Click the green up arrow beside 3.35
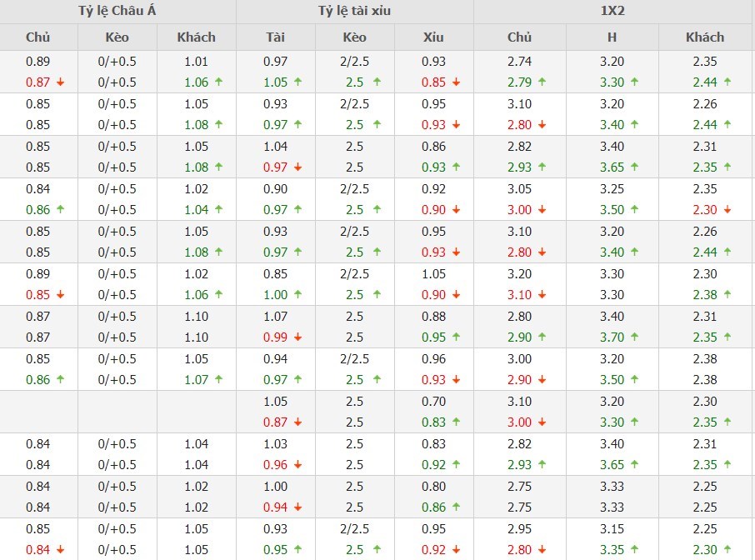755x560 pixels. [x=634, y=550]
